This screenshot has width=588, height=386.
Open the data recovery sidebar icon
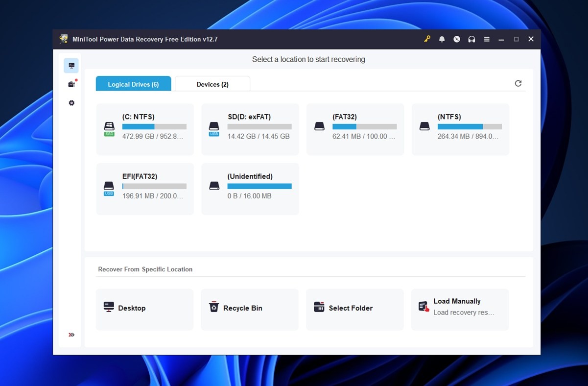pyautogui.click(x=71, y=65)
